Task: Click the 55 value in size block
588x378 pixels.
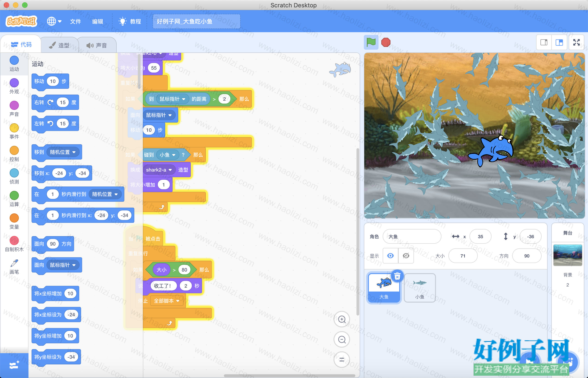Action: click(154, 68)
